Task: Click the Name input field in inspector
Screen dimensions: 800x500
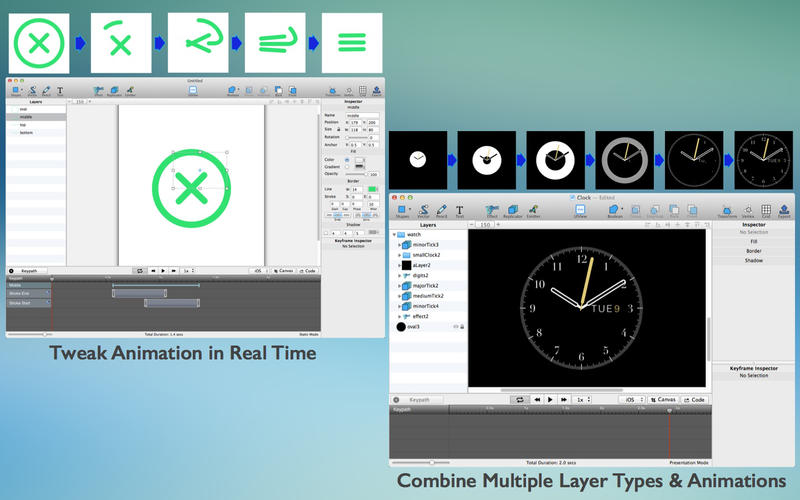Action: pyautogui.click(x=362, y=116)
